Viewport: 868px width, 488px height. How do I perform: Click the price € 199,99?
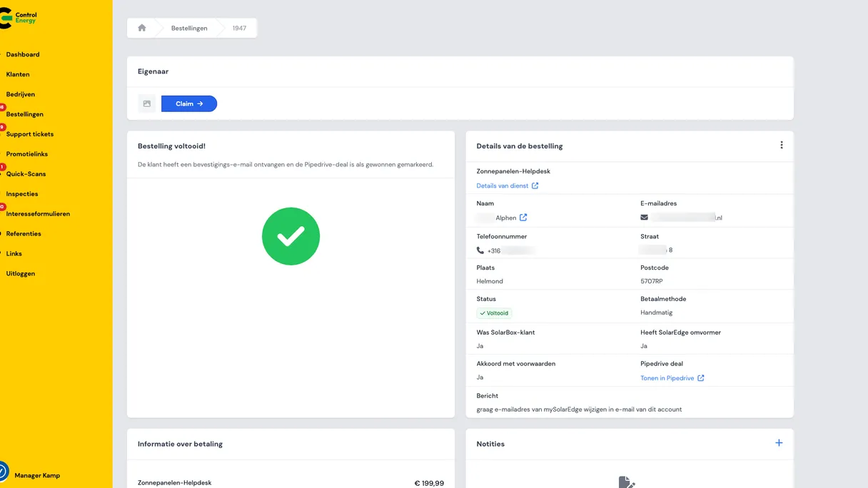tap(429, 483)
